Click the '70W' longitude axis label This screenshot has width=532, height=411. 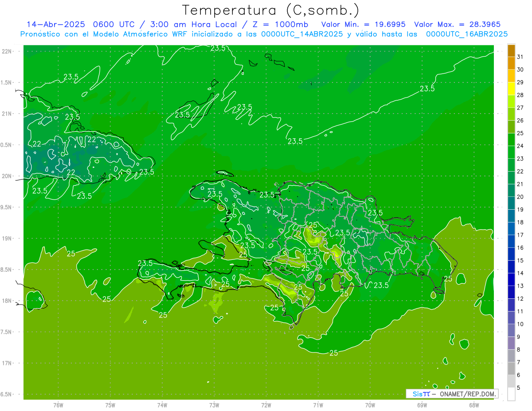(x=370, y=405)
